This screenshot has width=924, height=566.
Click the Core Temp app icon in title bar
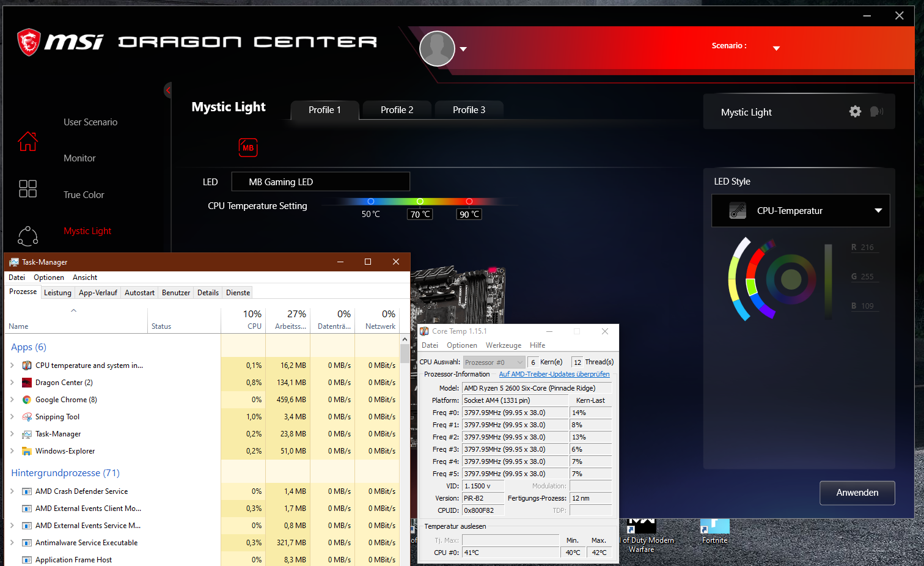point(424,331)
